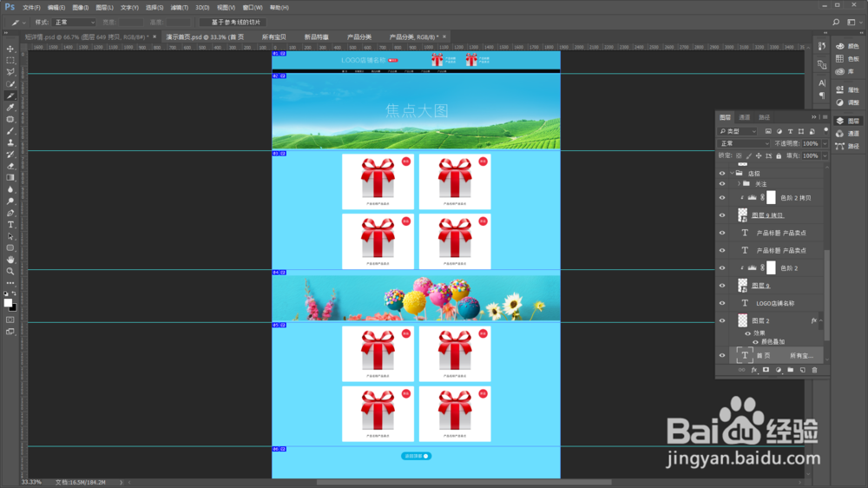Hide the 关注 group layer
This screenshot has width=868, height=488.
click(722, 184)
